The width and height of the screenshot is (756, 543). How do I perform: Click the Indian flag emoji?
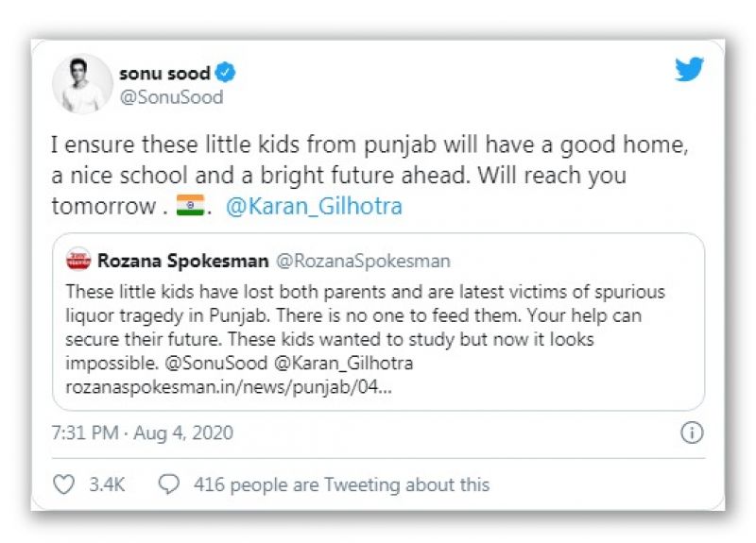[190, 206]
